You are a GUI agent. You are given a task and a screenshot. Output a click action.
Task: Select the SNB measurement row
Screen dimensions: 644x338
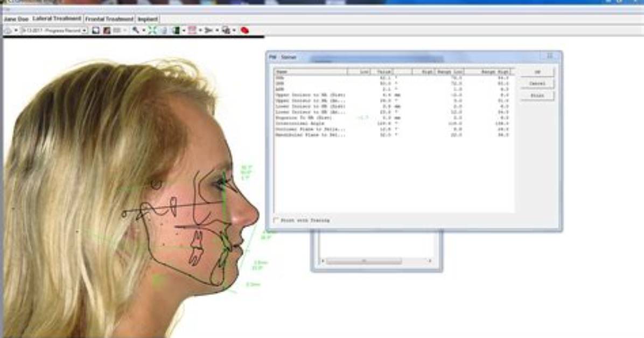pos(392,83)
